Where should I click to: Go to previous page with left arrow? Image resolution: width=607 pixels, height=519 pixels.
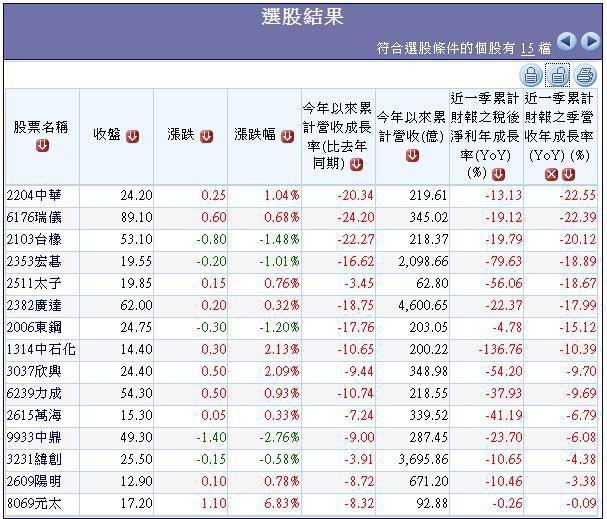click(x=566, y=41)
